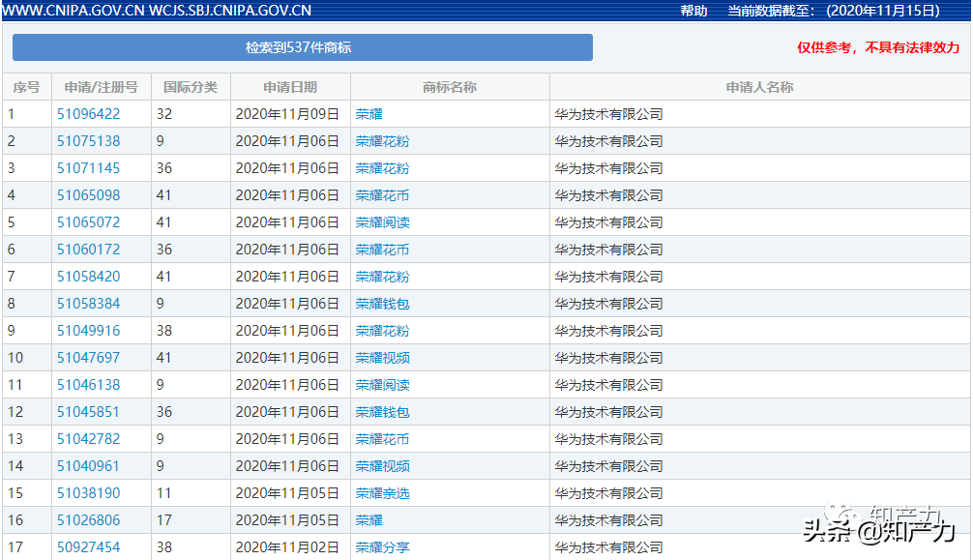Open trademark 荣耀钱包 in row 8
973x560 pixels.
pyautogui.click(x=382, y=304)
